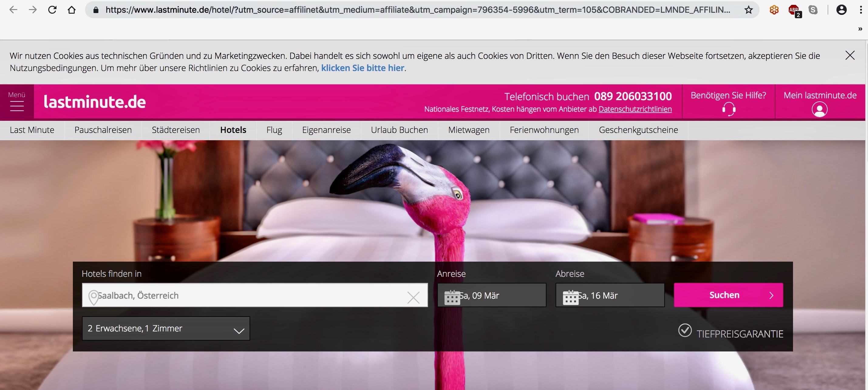Click the Abreise calendar icon

[x=570, y=297]
